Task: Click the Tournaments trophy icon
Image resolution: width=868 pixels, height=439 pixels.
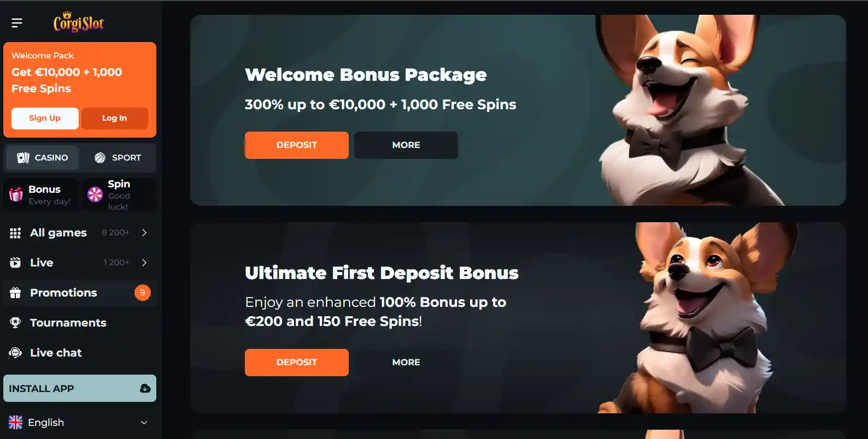Action: (x=15, y=323)
